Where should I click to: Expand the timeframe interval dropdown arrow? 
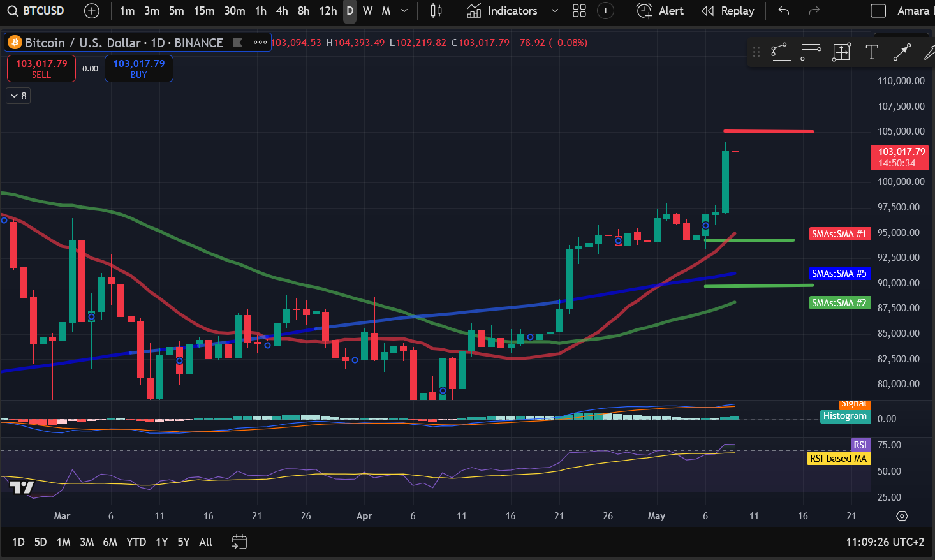[x=404, y=11]
